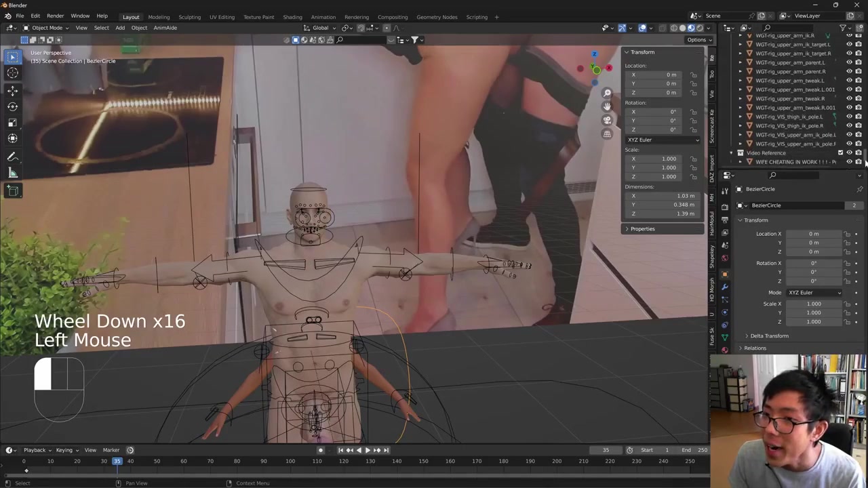The width and height of the screenshot is (868, 488).
Task: Click the frame 35 playhead on the timeline
Action: coord(117,461)
